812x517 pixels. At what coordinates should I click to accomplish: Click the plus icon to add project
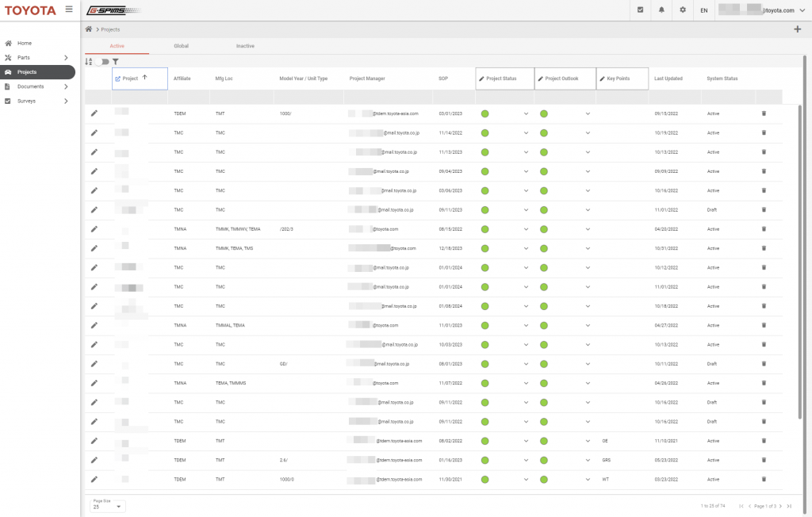coord(797,29)
